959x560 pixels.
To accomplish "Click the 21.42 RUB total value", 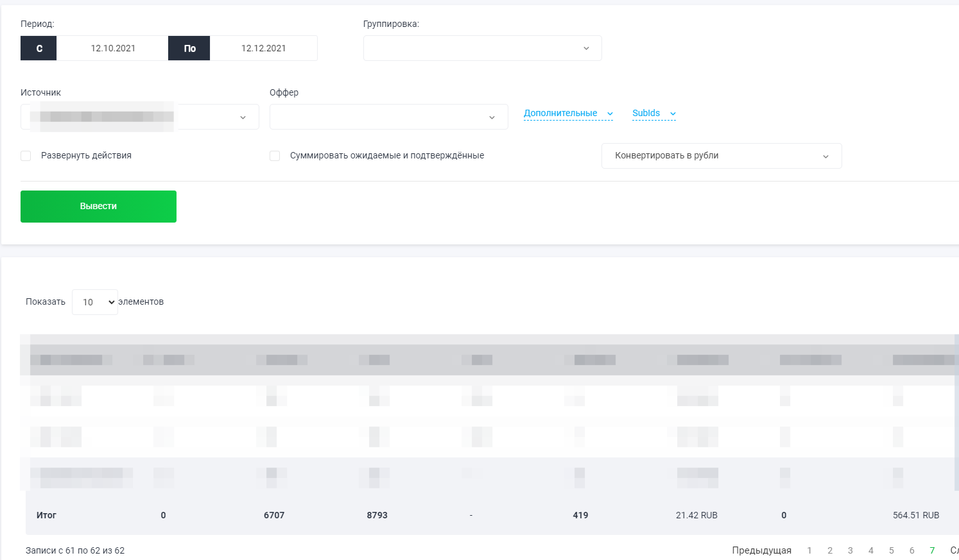I will (x=696, y=515).
